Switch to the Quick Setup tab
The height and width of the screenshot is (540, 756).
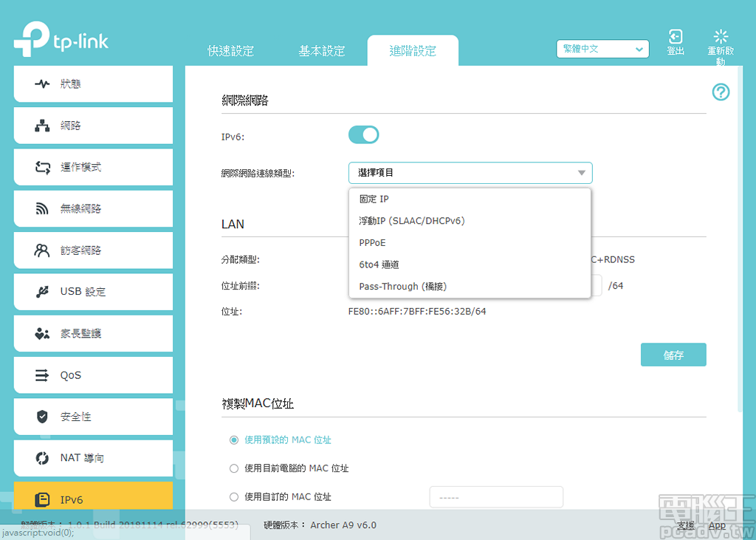[230, 51]
